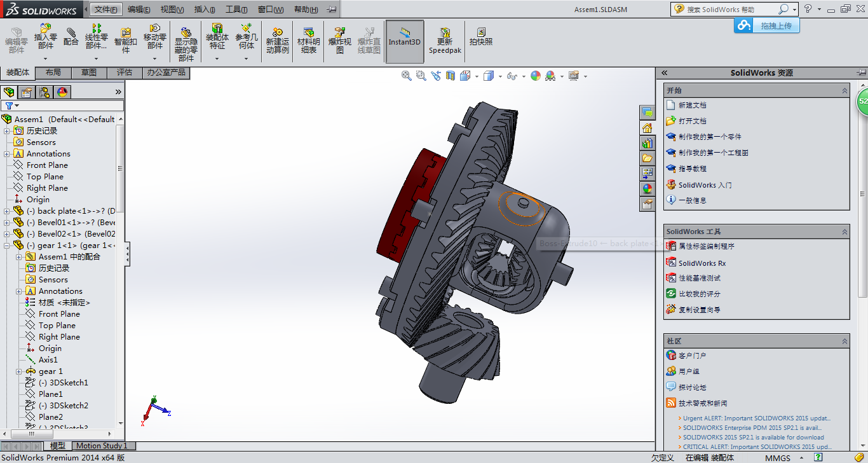
Task: Select Front Plane under Assem1
Action: tap(47, 165)
